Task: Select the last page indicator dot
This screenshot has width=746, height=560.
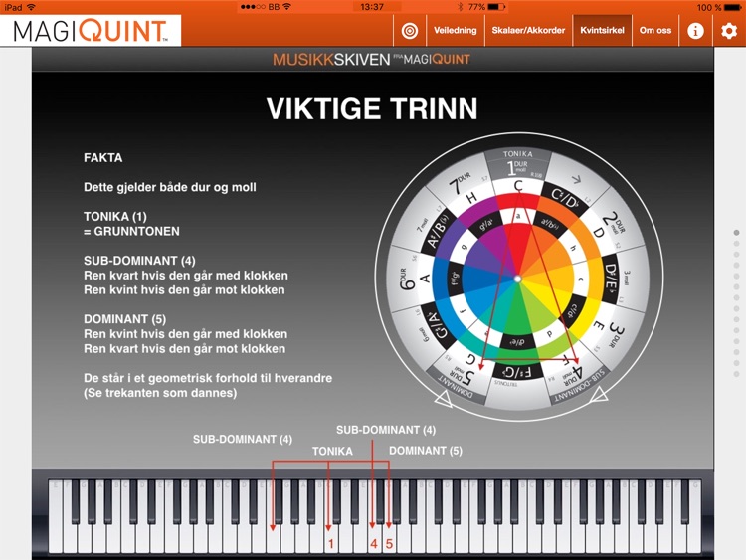Action: coord(736,374)
